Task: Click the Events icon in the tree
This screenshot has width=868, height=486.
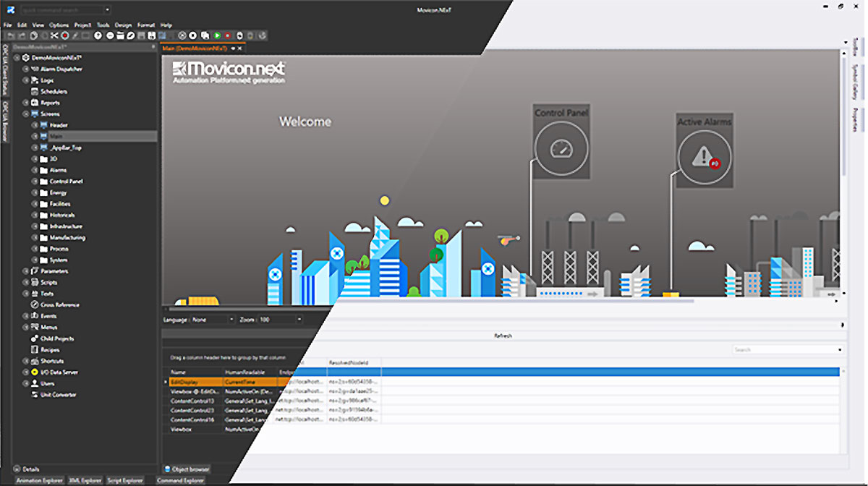Action: [35, 316]
